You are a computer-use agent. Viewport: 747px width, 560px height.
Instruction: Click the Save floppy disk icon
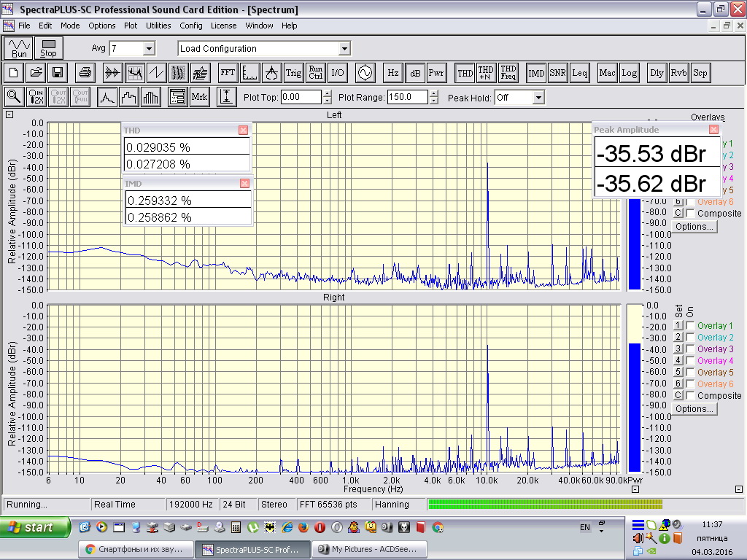(x=57, y=72)
